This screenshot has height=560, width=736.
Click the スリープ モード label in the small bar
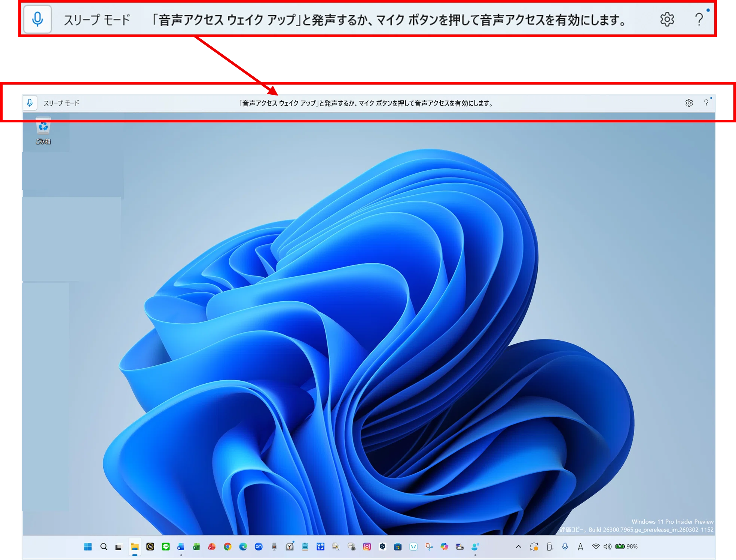click(61, 103)
